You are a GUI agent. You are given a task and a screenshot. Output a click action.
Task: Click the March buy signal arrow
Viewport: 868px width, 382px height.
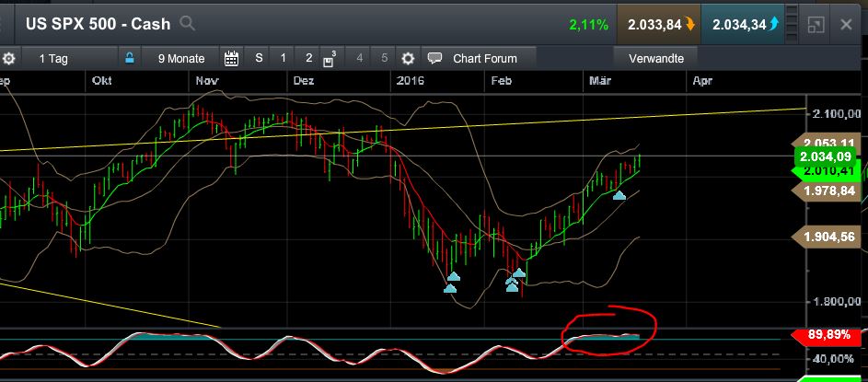pos(619,195)
